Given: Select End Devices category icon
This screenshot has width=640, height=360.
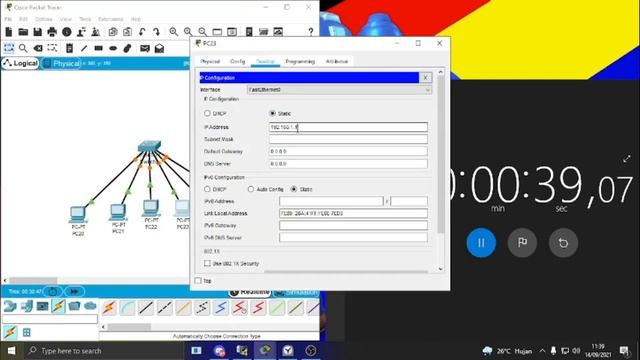Looking at the screenshot, I should point(27,306).
